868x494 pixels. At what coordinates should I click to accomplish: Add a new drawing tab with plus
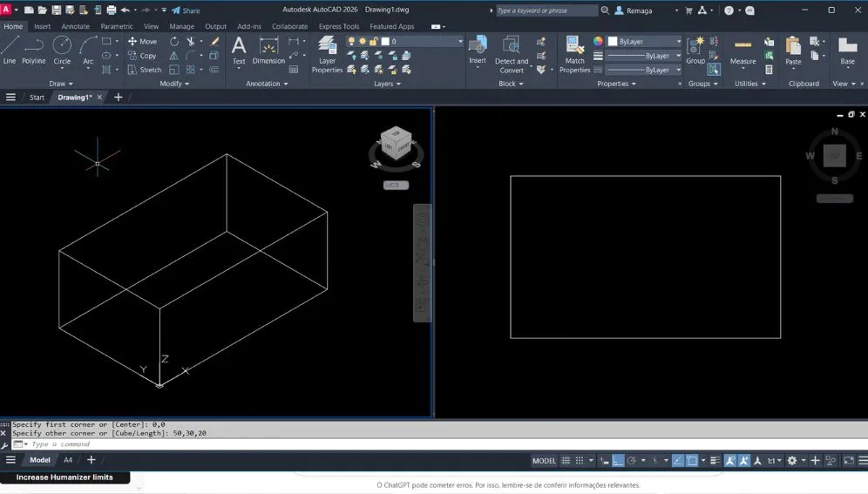coord(118,98)
